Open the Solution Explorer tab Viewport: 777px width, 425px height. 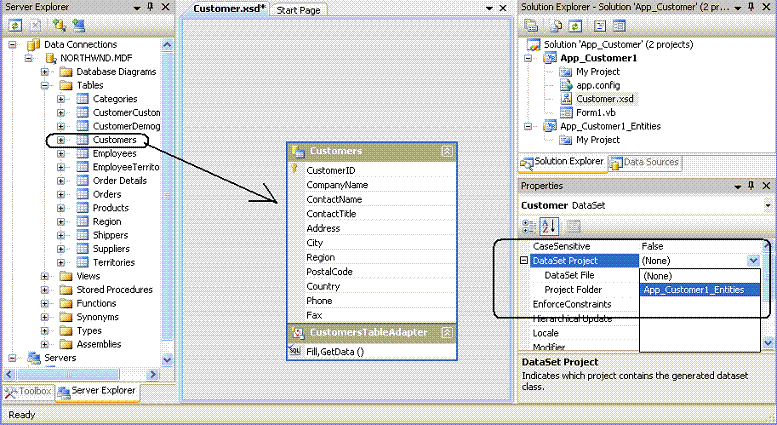point(563,162)
